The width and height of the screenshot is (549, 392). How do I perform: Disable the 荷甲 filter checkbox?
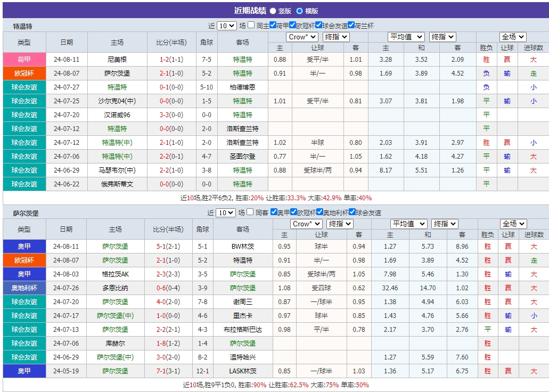tap(273, 24)
